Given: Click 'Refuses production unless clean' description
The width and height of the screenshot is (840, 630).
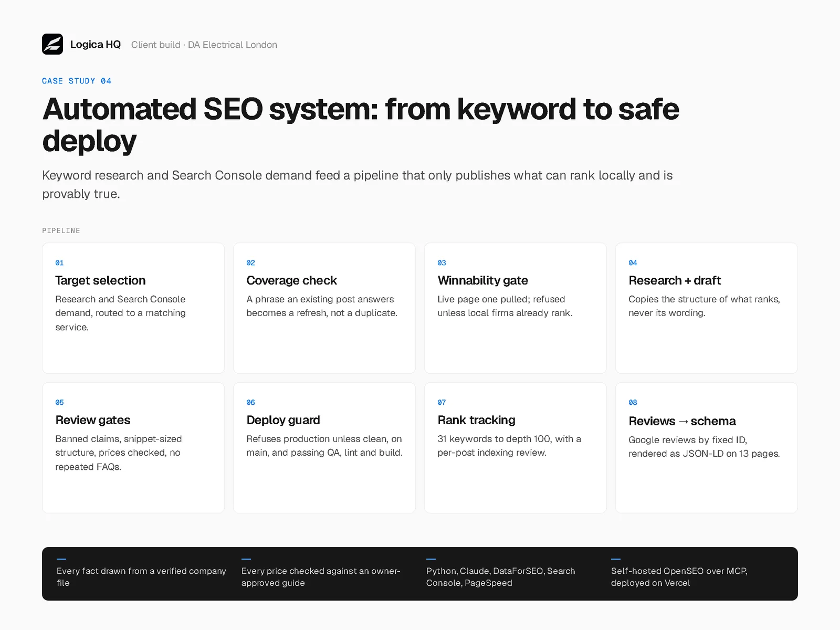Looking at the screenshot, I should (324, 446).
